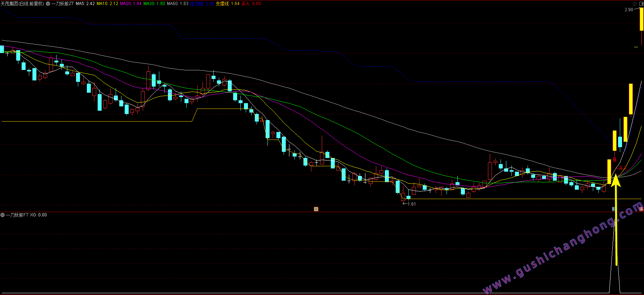Click the 支撑线: 1.64 label
The width and height of the screenshot is (644, 295).
pos(227,4)
